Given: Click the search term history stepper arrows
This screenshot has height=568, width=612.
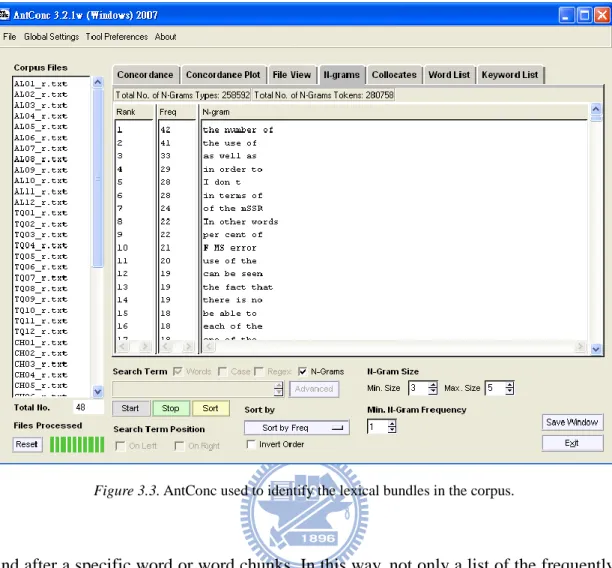Looking at the screenshot, I should tap(278, 389).
